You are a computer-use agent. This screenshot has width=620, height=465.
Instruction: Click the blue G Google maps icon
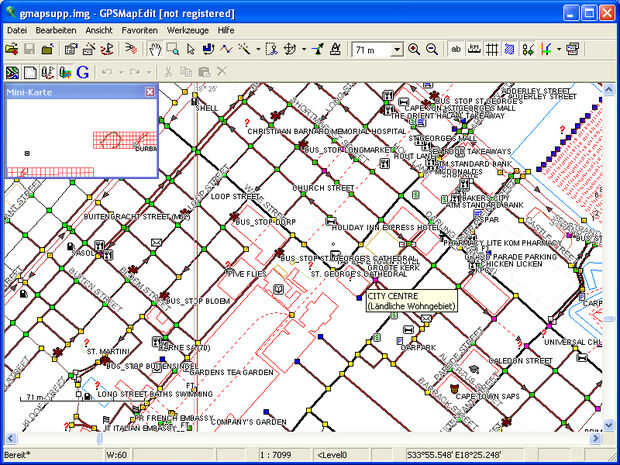(x=83, y=72)
